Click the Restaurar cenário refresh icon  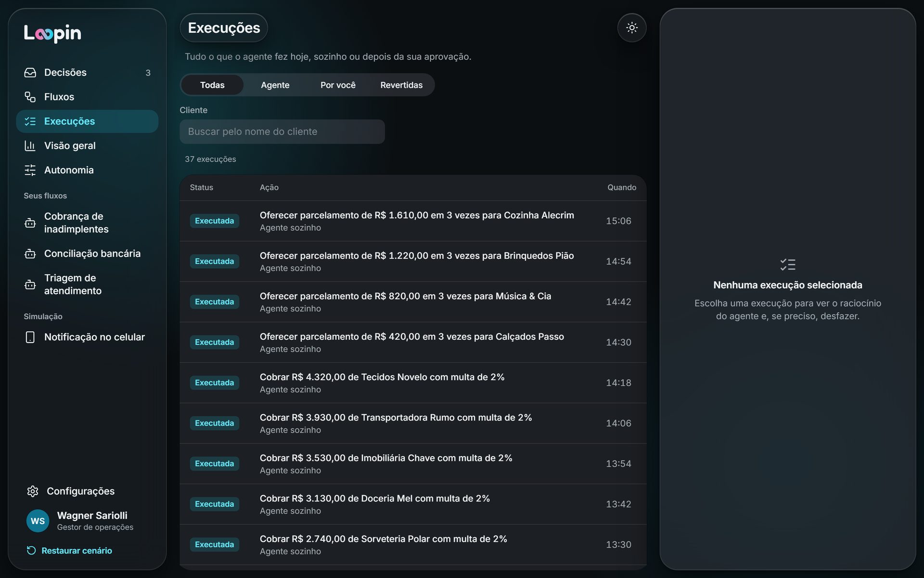point(31,551)
